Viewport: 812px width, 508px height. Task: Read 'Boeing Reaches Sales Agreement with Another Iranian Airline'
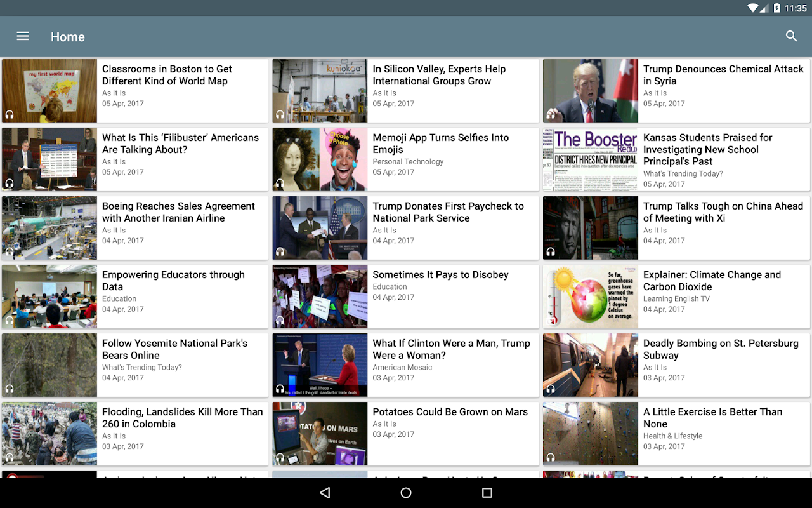pyautogui.click(x=178, y=212)
